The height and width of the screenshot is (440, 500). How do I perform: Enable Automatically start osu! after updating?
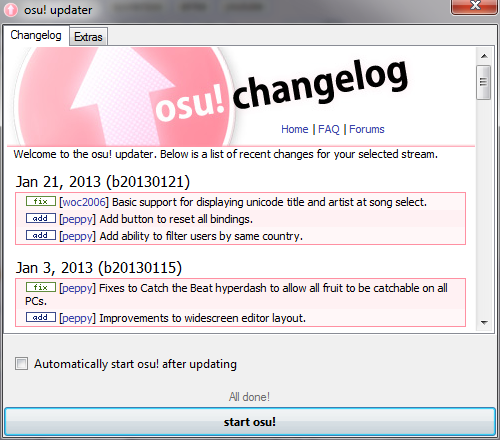pyautogui.click(x=21, y=363)
